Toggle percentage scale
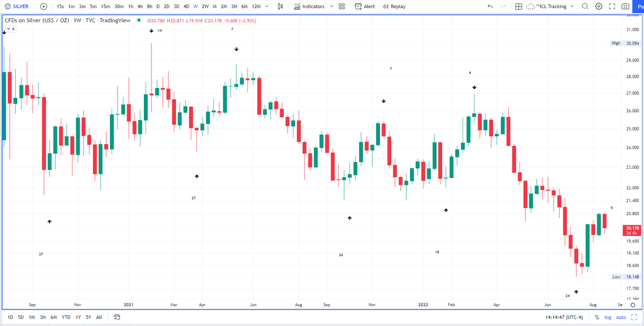 click(x=596, y=317)
